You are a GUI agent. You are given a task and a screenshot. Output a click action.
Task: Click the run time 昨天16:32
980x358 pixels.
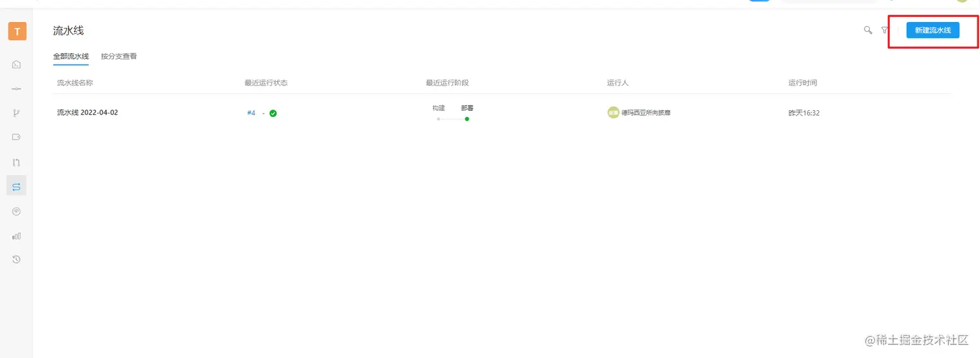tap(804, 113)
